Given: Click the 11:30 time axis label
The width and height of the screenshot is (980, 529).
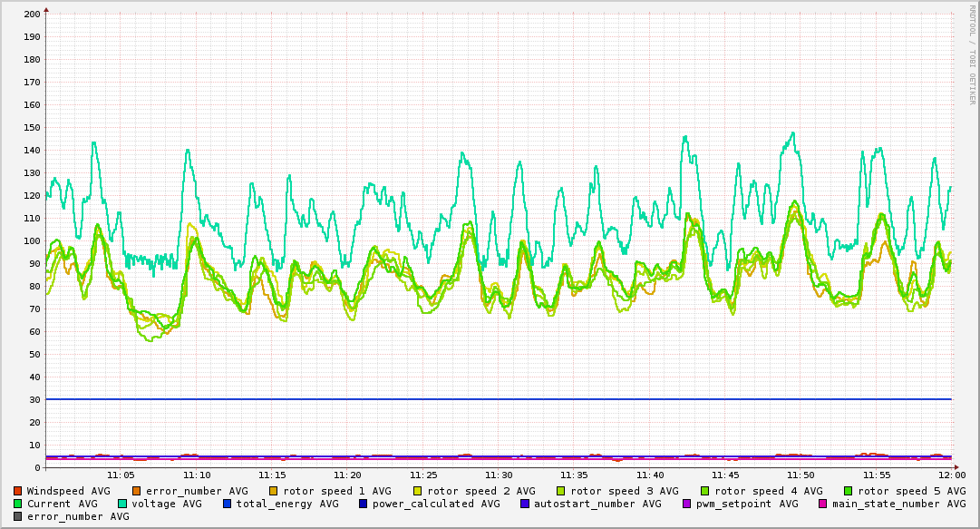Looking at the screenshot, I should pyautogui.click(x=499, y=475).
